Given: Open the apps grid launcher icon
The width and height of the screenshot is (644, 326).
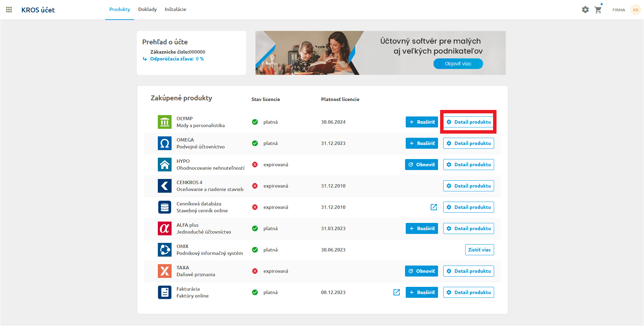Looking at the screenshot, I should coord(9,10).
